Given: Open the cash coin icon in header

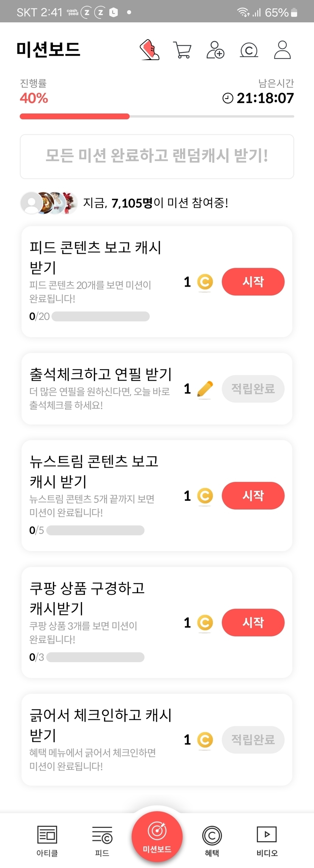Looking at the screenshot, I should point(249,50).
